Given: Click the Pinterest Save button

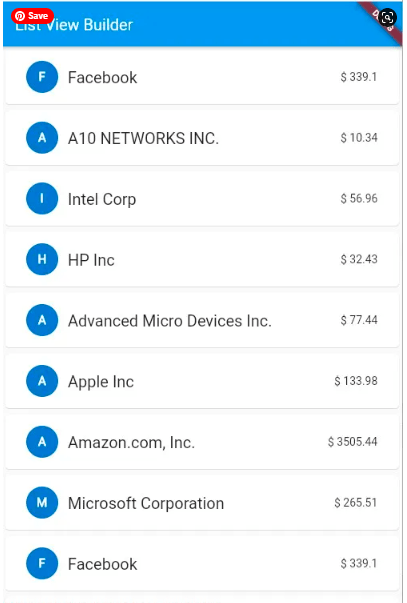Looking at the screenshot, I should click(x=32, y=16).
